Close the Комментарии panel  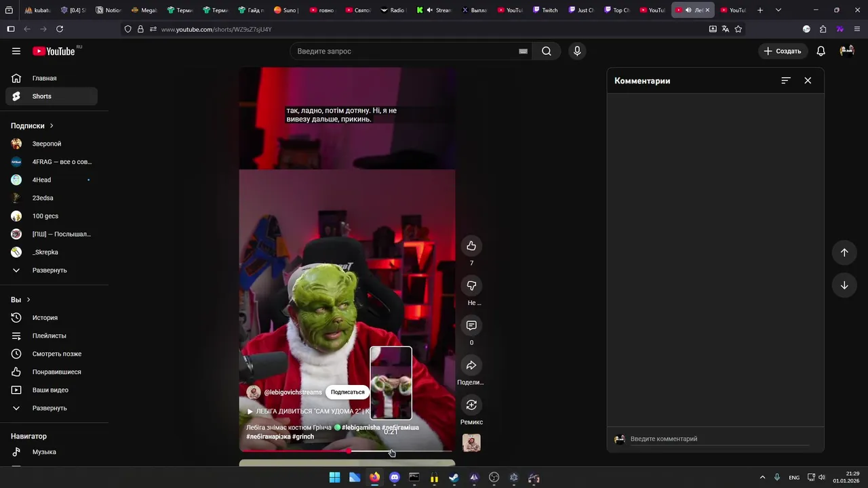(808, 80)
